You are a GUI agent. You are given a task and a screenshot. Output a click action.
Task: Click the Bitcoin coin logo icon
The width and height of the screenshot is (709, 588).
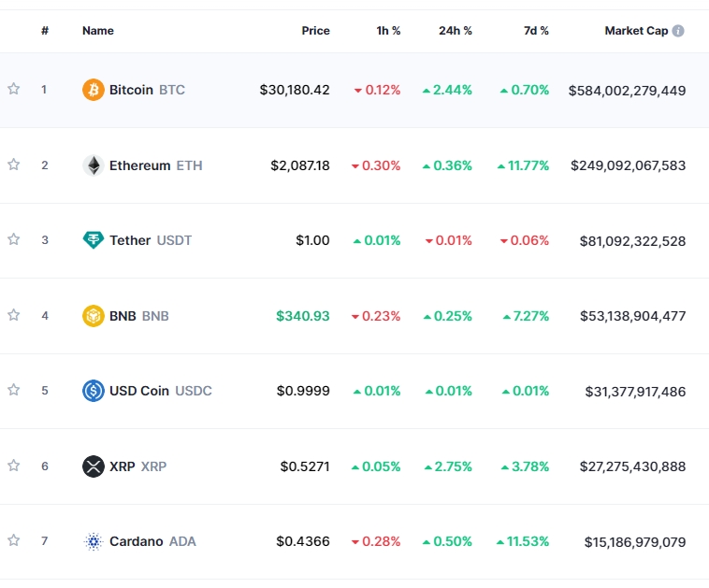[94, 90]
